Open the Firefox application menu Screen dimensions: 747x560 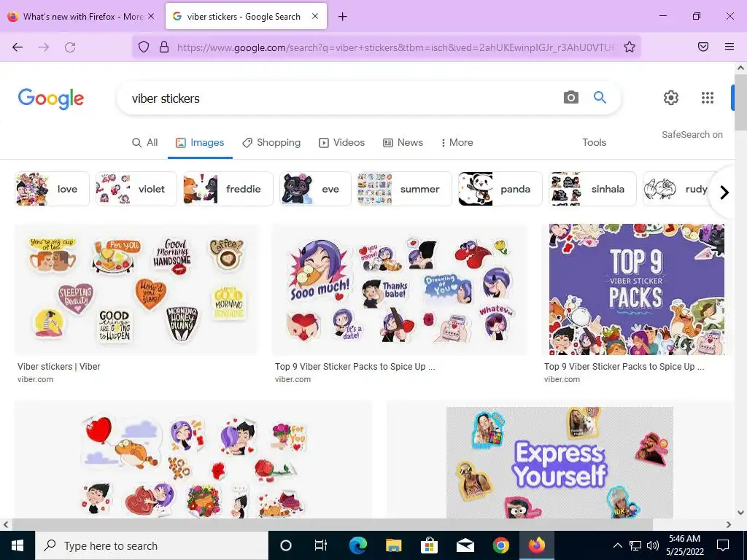(x=729, y=47)
